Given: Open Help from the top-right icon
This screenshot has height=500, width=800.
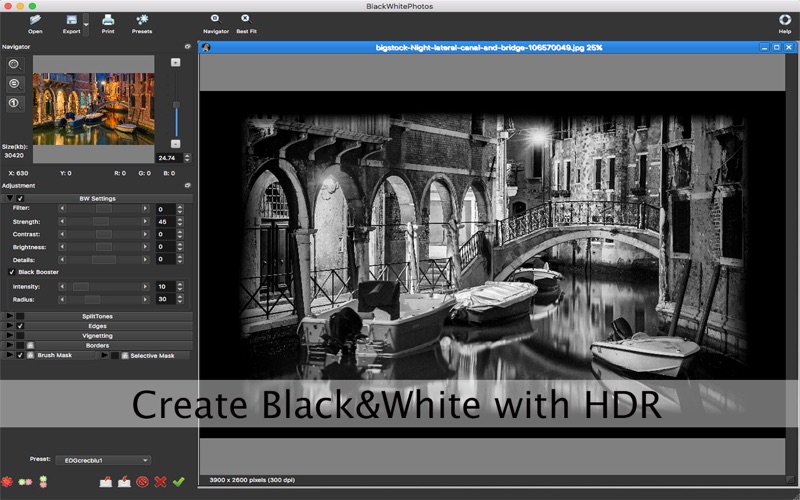Looking at the screenshot, I should pos(785,23).
